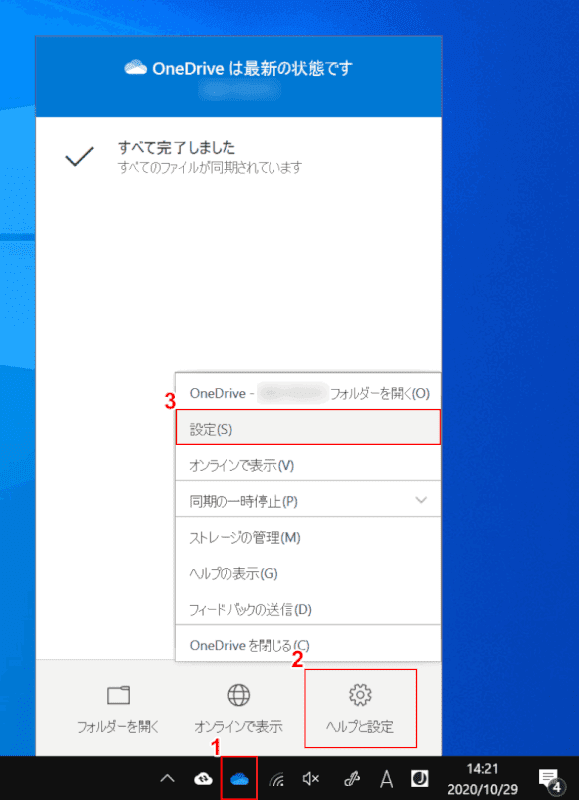Click the すべてのファイルが同期されています text
This screenshot has height=800, width=579.
pos(210,167)
